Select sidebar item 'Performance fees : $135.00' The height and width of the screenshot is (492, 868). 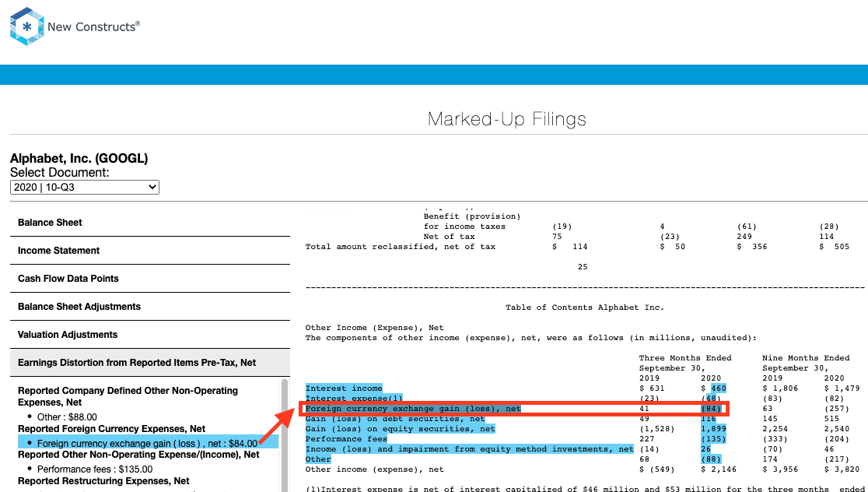pos(95,469)
